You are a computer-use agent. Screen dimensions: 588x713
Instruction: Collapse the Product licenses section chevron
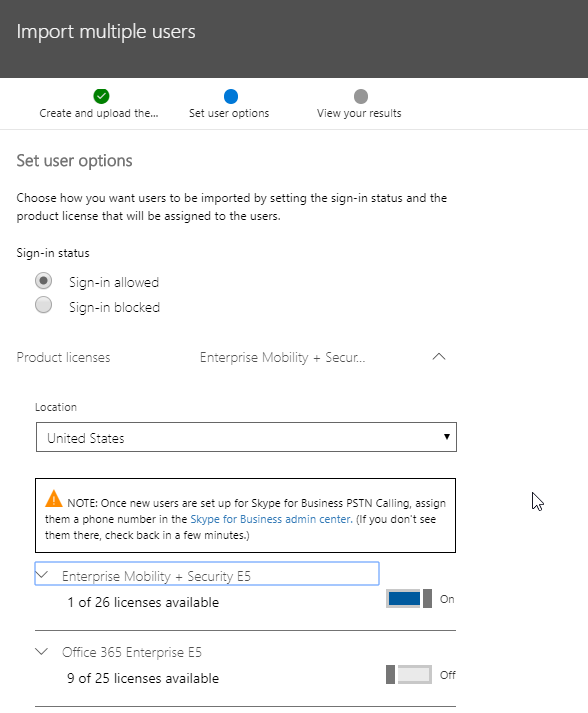point(439,357)
